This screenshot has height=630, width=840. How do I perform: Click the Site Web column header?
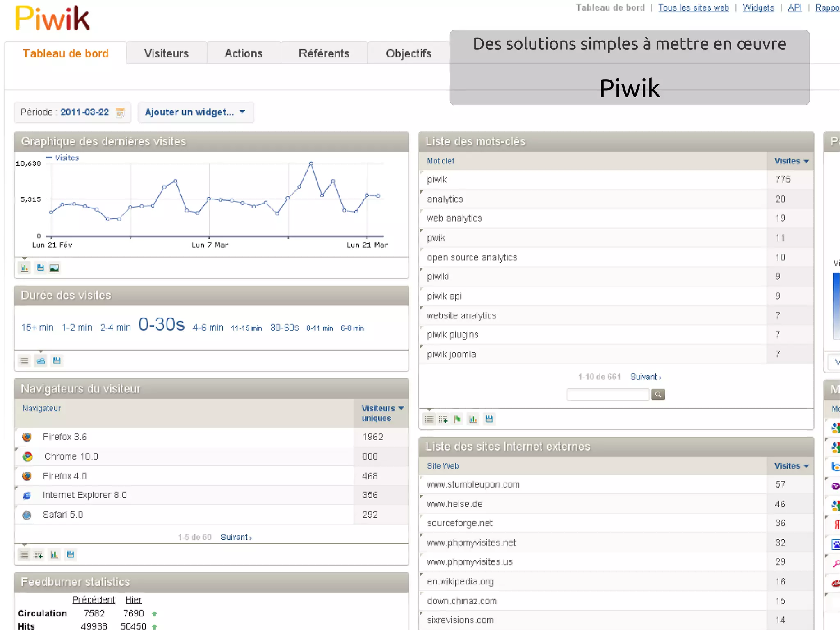tap(443, 466)
